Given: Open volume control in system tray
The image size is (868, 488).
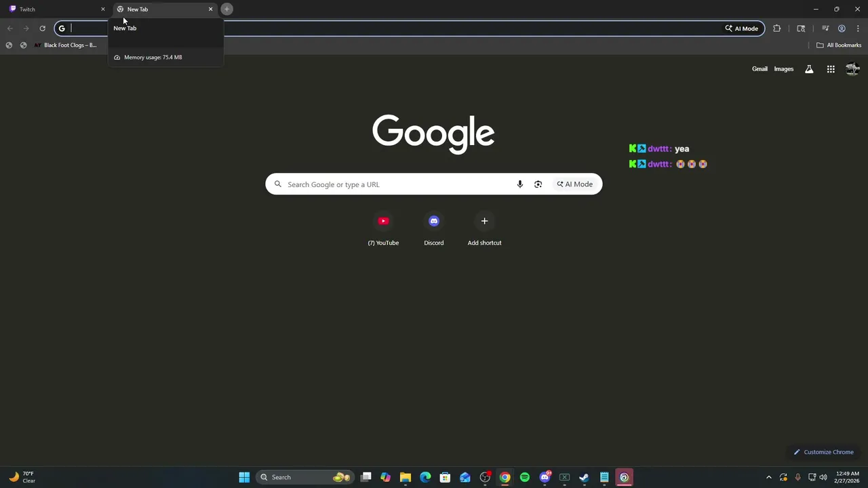Looking at the screenshot, I should coord(823,477).
